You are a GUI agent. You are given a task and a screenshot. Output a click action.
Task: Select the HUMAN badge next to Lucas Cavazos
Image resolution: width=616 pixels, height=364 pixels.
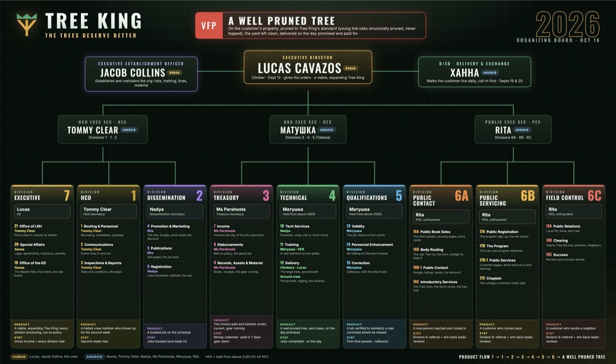coord(351,68)
